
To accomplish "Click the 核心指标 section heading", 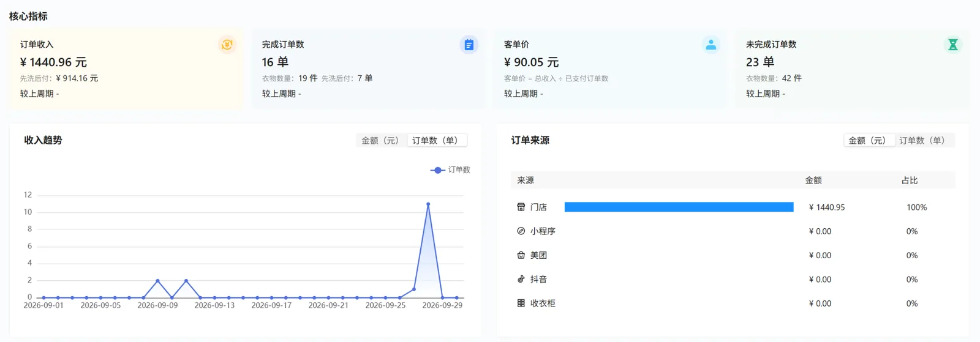I will click(x=28, y=17).
